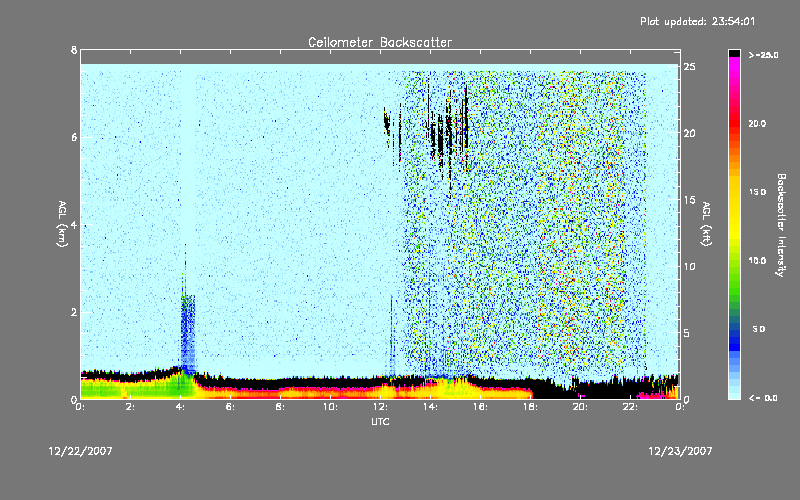The width and height of the screenshot is (800, 500).
Task: Pick the green band of the colorbar
Action: [734, 281]
